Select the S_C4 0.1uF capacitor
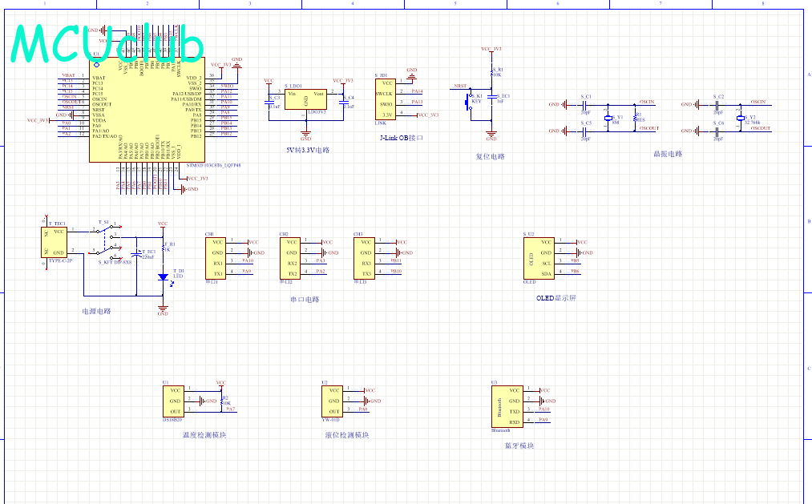812x504 pixels. (x=345, y=102)
